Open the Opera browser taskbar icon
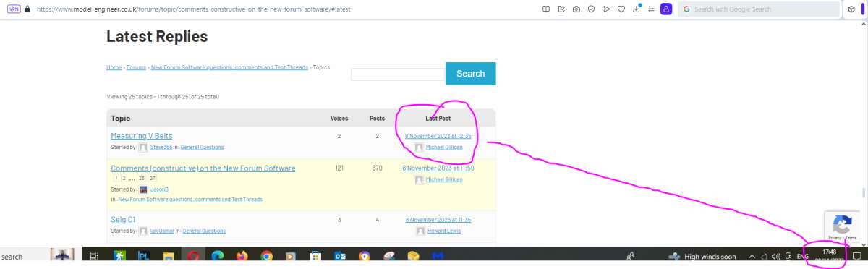This screenshot has width=868, height=269. 193,256
